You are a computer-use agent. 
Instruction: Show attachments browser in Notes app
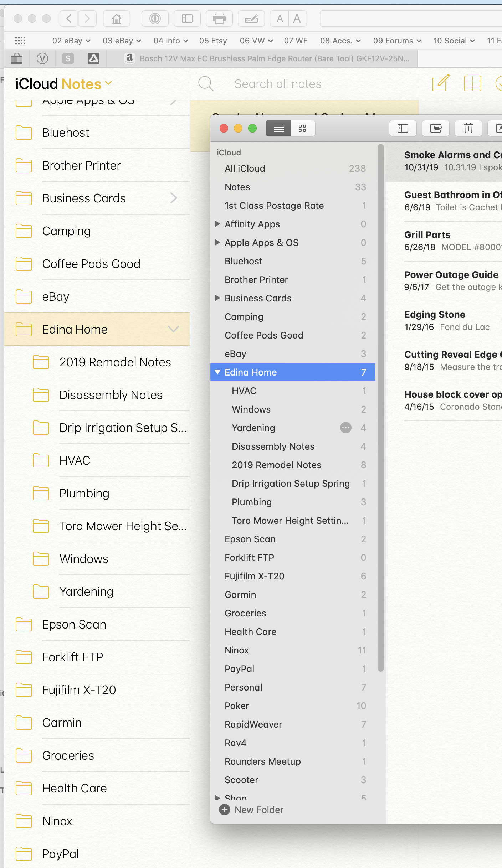[x=436, y=128]
